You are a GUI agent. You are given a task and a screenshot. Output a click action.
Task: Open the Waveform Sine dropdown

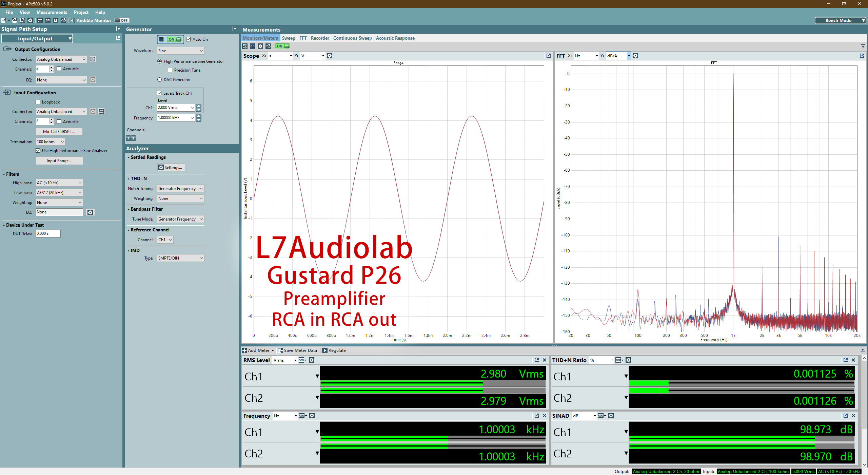[x=180, y=51]
